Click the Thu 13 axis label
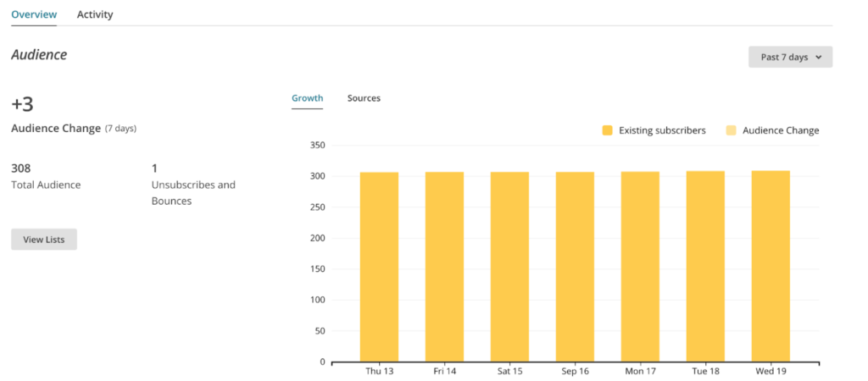Viewport: 868px width, 381px height. click(379, 371)
